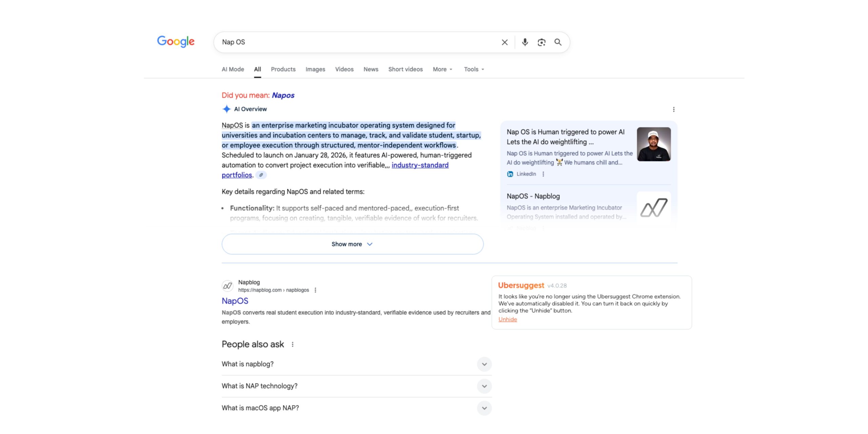Activate voice search with the microphone icon

tap(524, 42)
